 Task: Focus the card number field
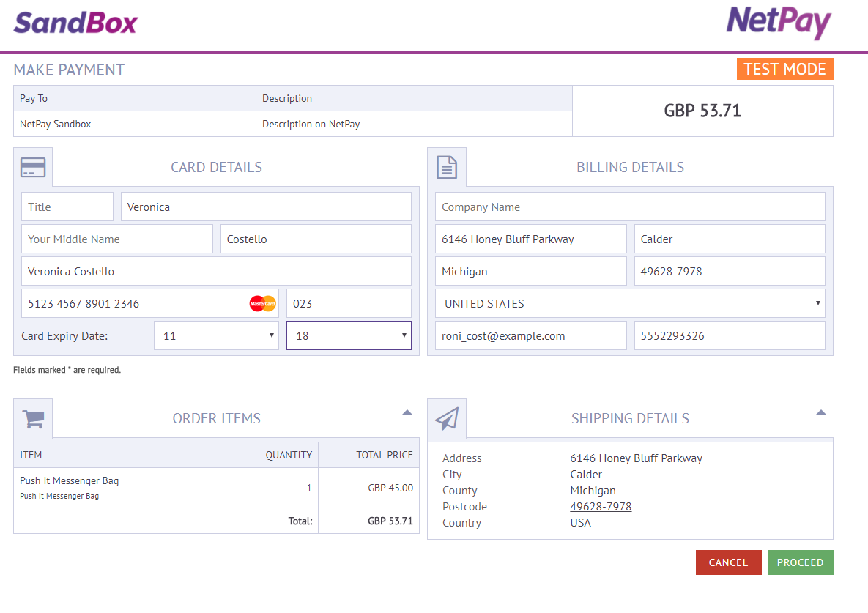[135, 303]
